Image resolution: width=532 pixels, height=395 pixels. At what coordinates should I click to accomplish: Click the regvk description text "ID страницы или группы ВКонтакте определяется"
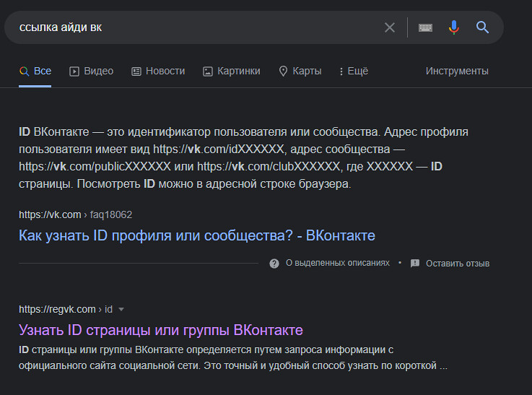[x=135, y=350]
